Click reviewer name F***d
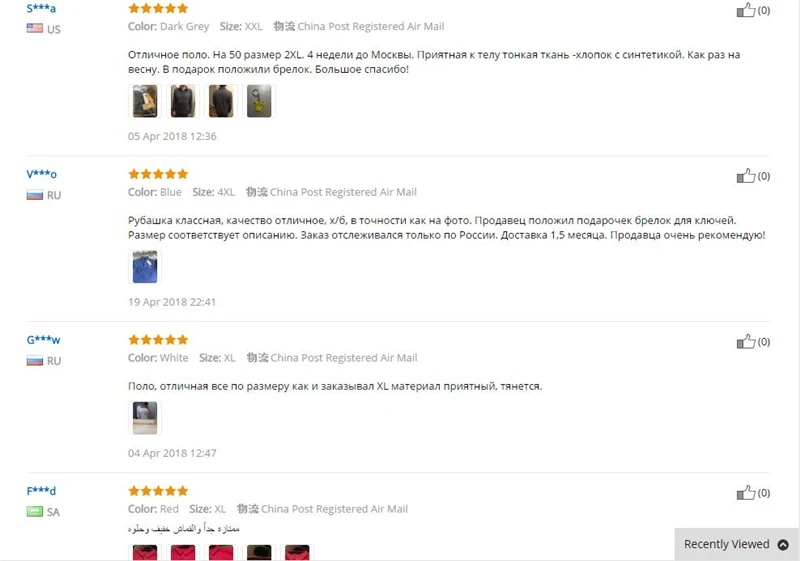 click(x=41, y=491)
